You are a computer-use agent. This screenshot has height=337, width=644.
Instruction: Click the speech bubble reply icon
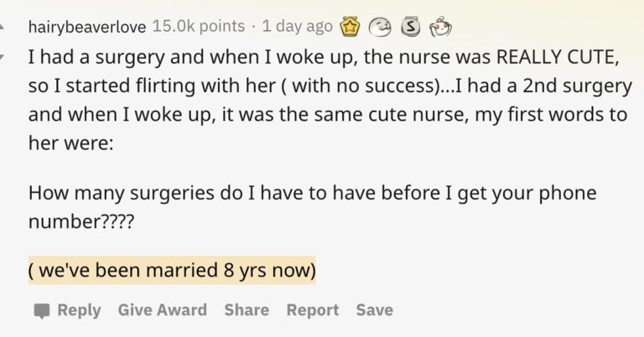42,311
